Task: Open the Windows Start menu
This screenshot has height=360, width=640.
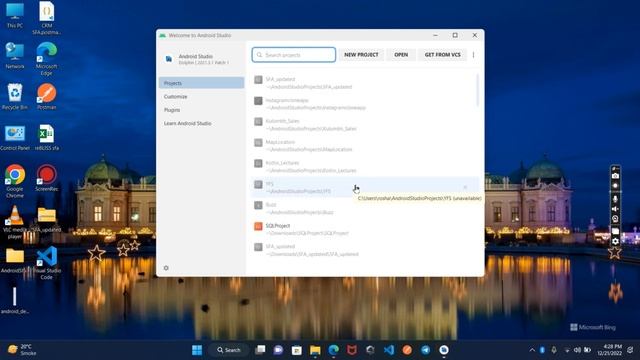Action: [x=197, y=350]
